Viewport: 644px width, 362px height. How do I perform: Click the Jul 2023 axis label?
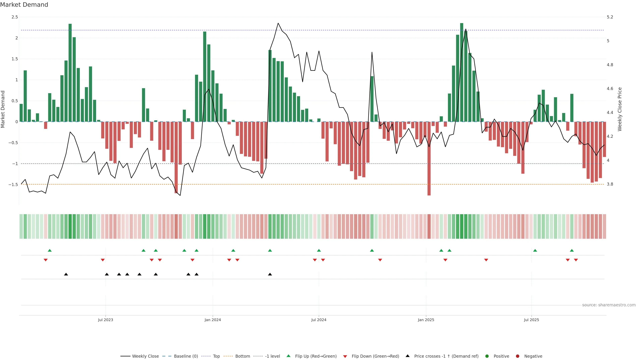[105, 320]
